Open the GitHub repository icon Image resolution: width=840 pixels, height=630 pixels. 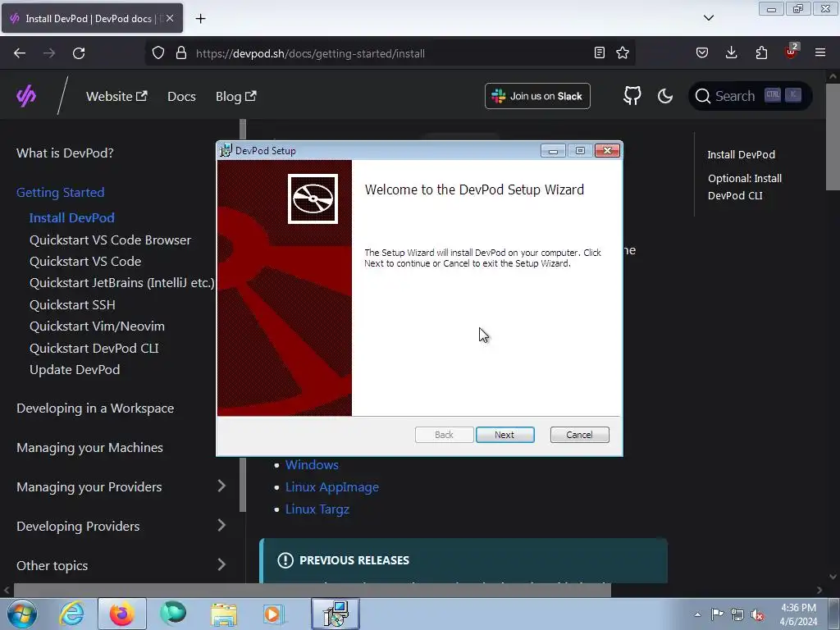[632, 96]
